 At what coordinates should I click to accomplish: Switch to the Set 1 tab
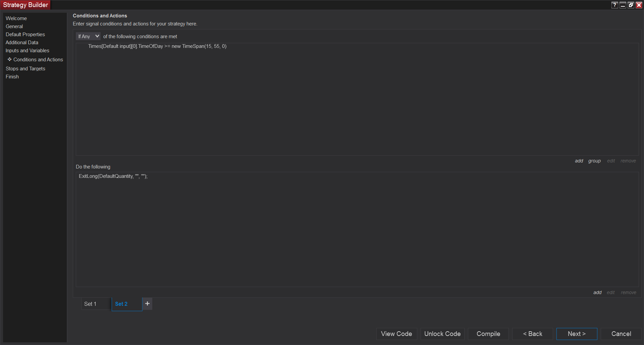(x=90, y=304)
